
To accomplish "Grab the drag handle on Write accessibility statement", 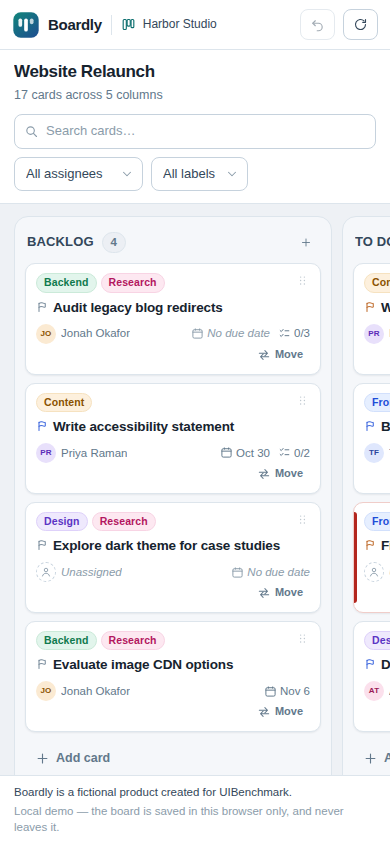I will [302, 400].
